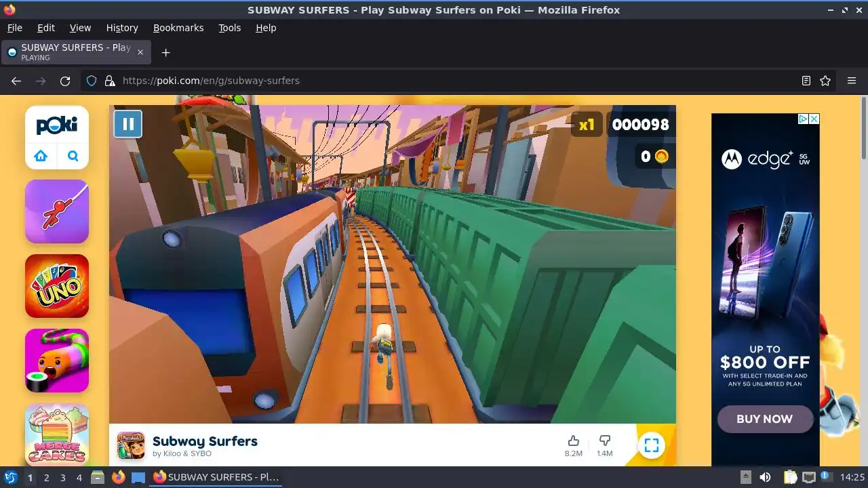Enter fullscreen mode for the game
The width and height of the screenshot is (868, 488).
tap(651, 445)
